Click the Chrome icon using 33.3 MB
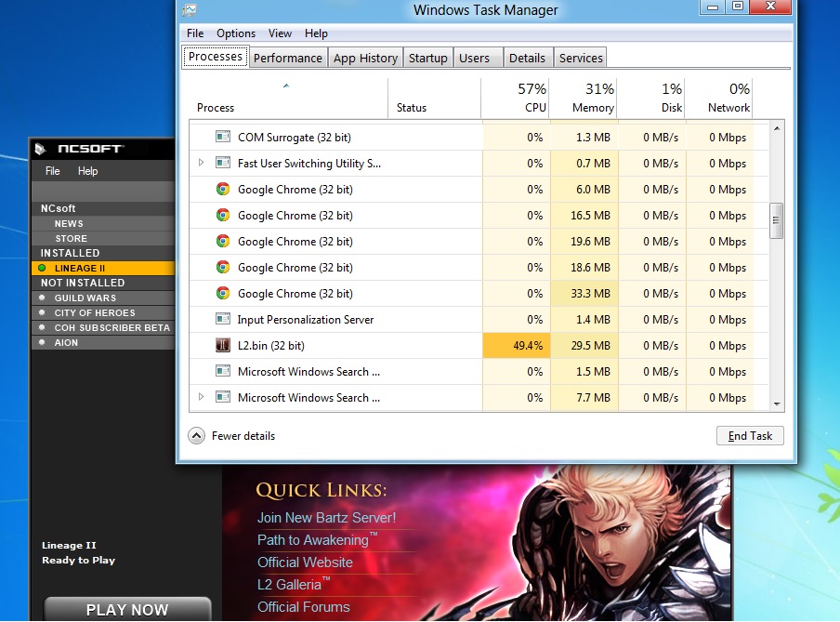 click(x=223, y=293)
